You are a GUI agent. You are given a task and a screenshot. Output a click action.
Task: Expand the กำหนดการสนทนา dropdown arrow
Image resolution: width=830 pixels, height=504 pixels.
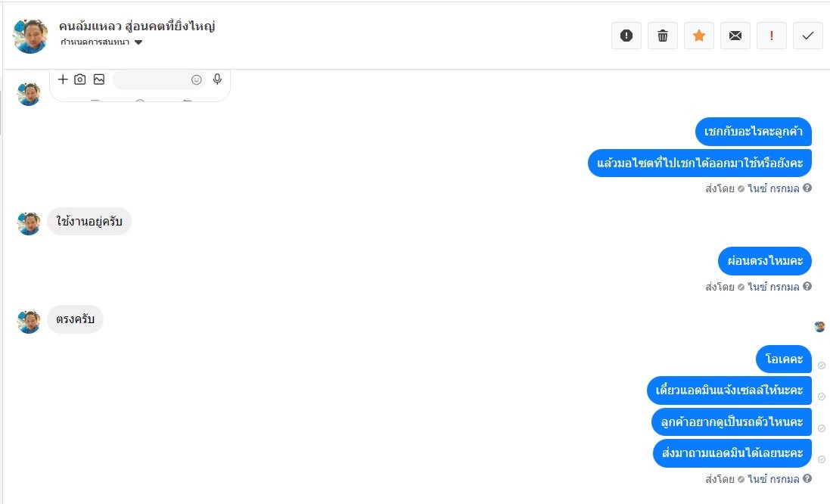[138, 42]
